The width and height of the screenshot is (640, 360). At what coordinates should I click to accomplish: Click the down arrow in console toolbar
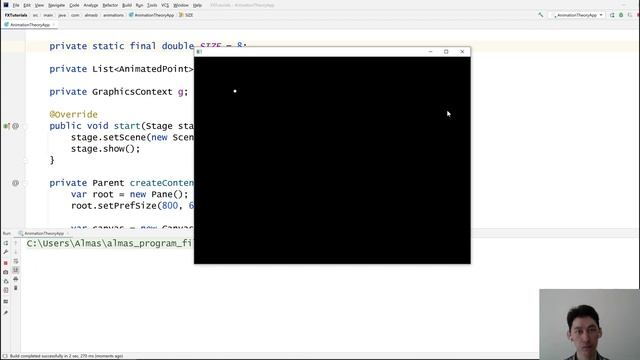pos(16,252)
